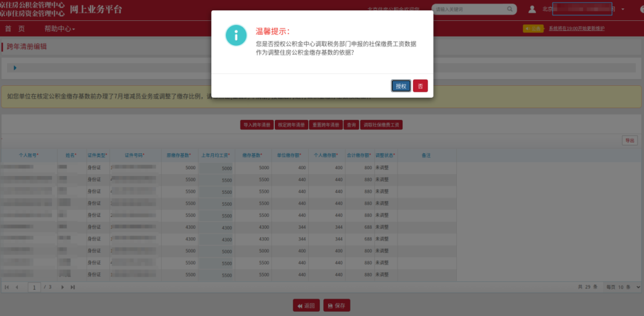
Task: Click 重置跨年清册 button
Action: point(326,125)
